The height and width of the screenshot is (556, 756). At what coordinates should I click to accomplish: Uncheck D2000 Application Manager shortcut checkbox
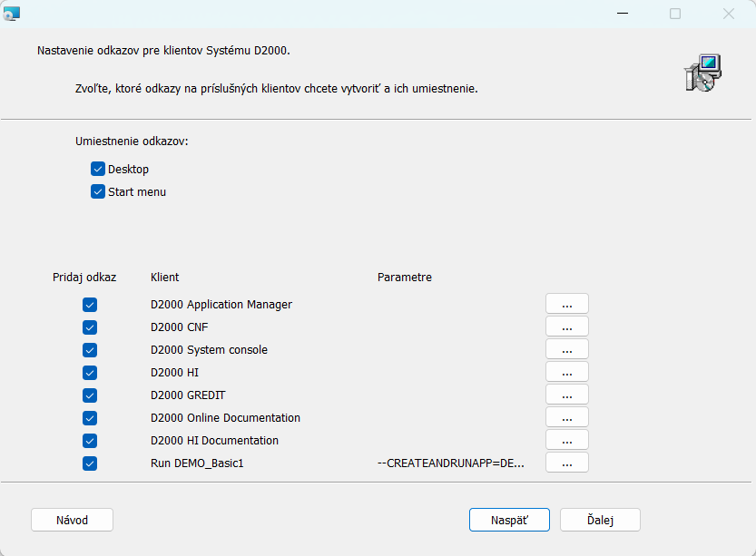(x=90, y=305)
